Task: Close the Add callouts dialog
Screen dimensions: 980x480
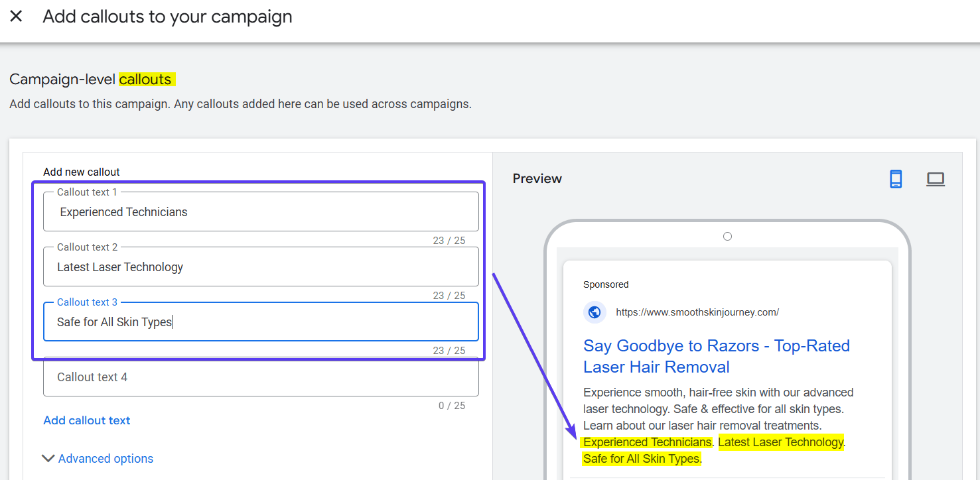Action: [16, 17]
